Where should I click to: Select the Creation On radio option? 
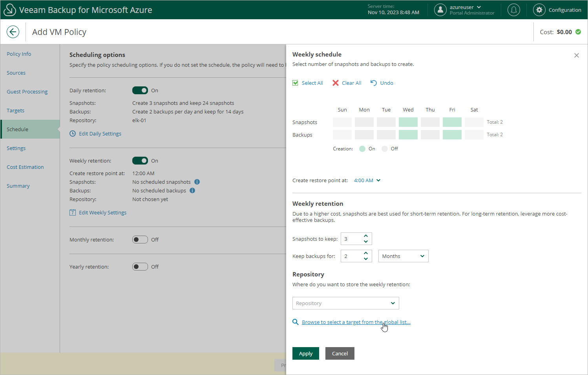pos(362,149)
